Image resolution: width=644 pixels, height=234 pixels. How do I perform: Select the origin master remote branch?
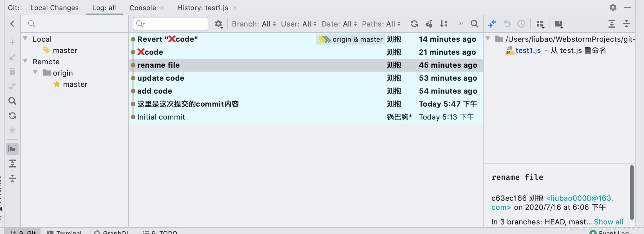click(x=75, y=84)
